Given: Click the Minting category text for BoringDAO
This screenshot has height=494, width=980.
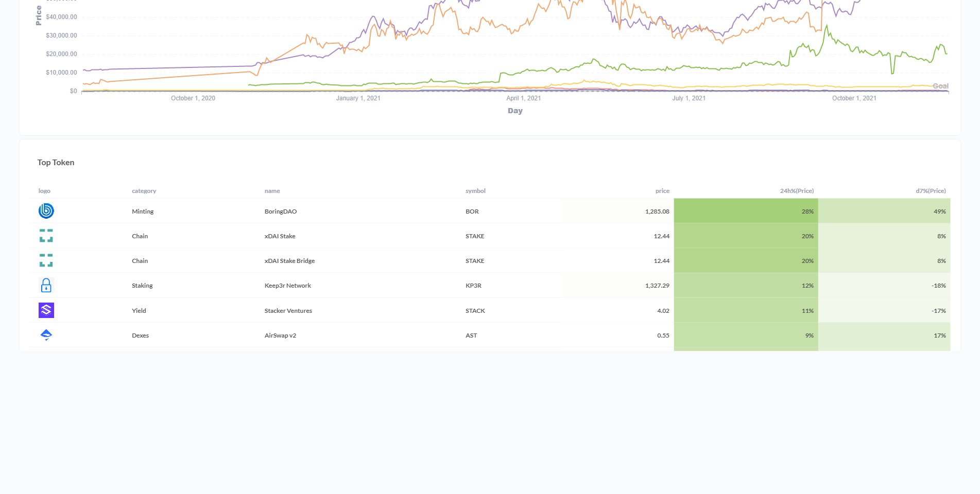Looking at the screenshot, I should 142,211.
